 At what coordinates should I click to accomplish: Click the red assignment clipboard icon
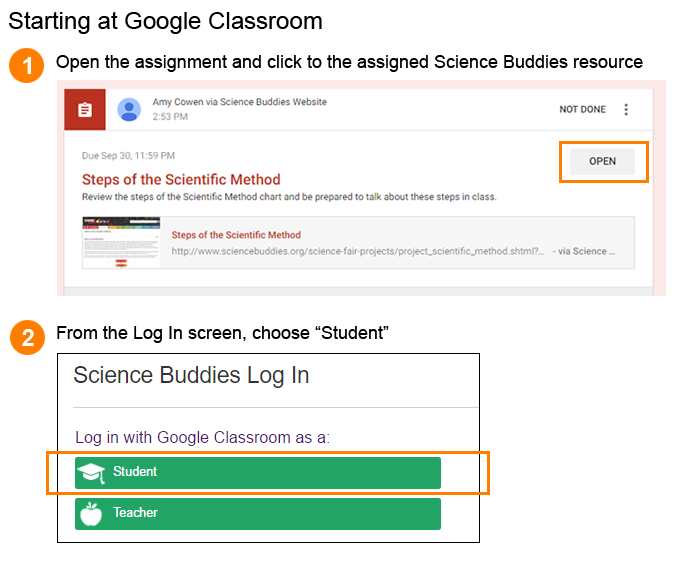tap(85, 110)
